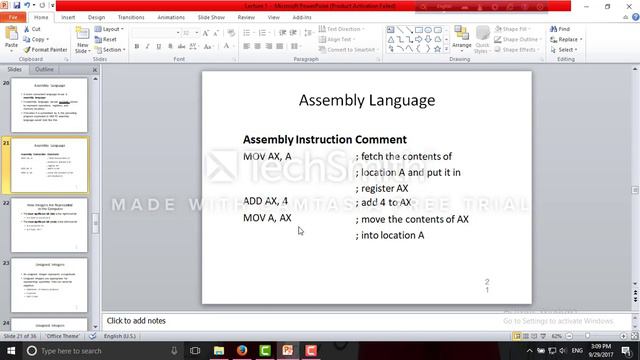Increase font size with Grow Font

tap(206, 33)
